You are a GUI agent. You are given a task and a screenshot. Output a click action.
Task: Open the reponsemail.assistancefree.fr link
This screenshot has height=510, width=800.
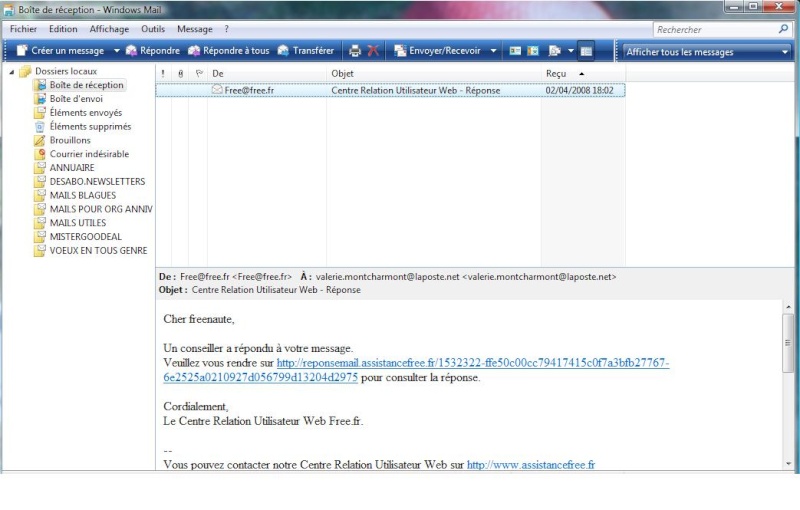[472, 363]
